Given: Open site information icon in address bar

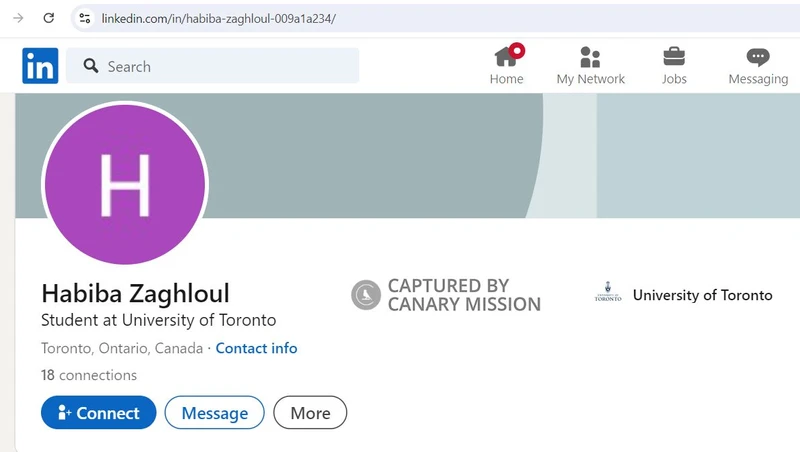Looking at the screenshot, I should point(85,19).
